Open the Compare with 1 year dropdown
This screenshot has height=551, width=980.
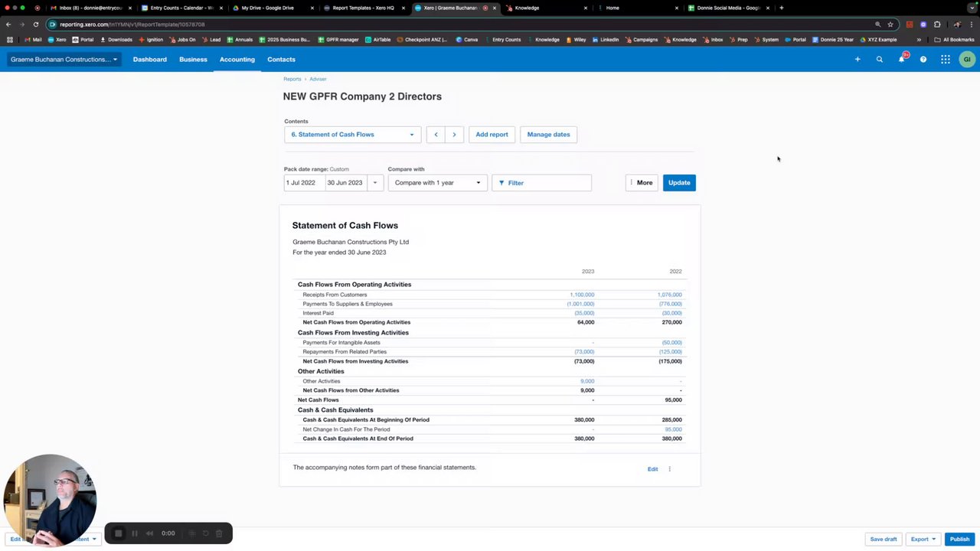click(x=437, y=183)
